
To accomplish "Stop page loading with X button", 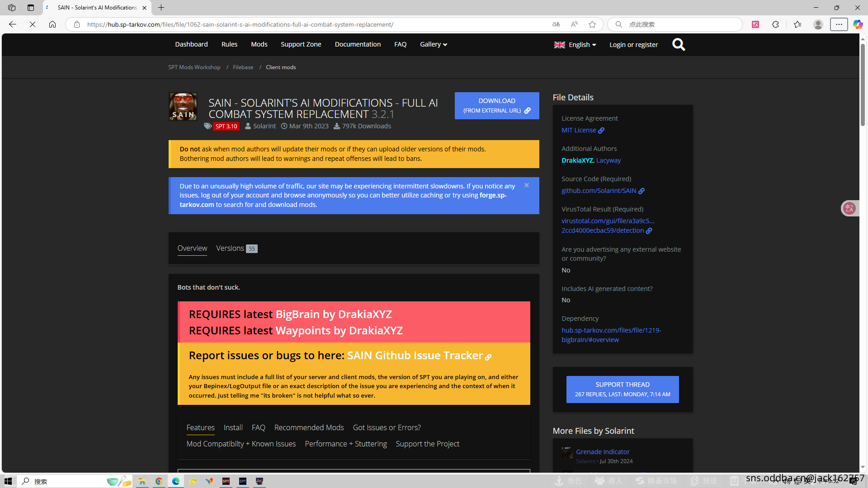I will tap(33, 24).
